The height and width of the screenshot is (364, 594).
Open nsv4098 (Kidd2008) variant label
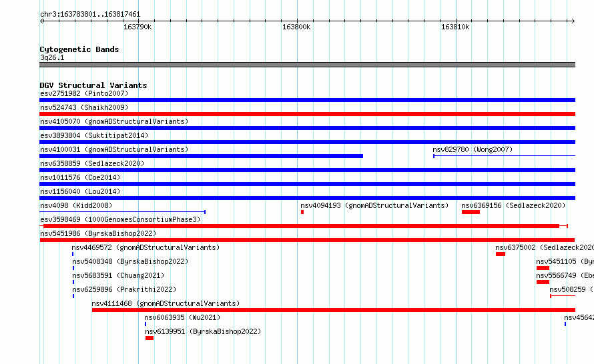[x=76, y=205]
